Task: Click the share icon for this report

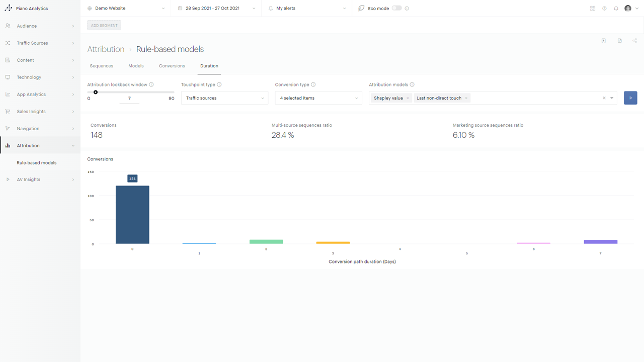Action: [x=635, y=41]
